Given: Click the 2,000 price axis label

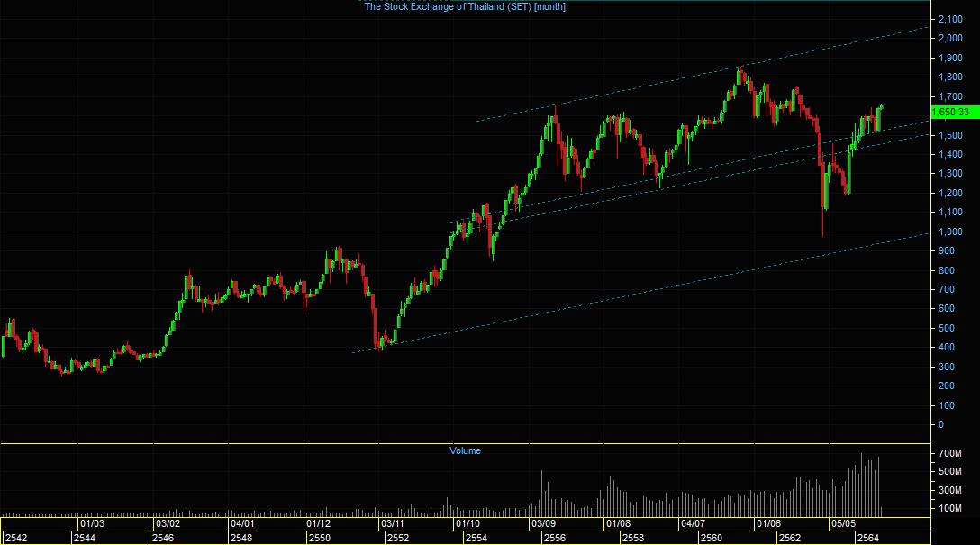Looking at the screenshot, I should (x=950, y=38).
